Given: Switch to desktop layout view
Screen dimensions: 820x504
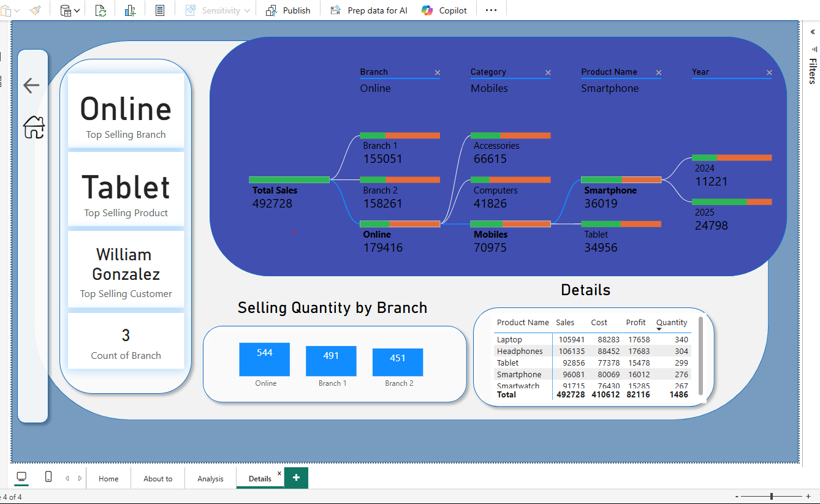Looking at the screenshot, I should pos(21,477).
